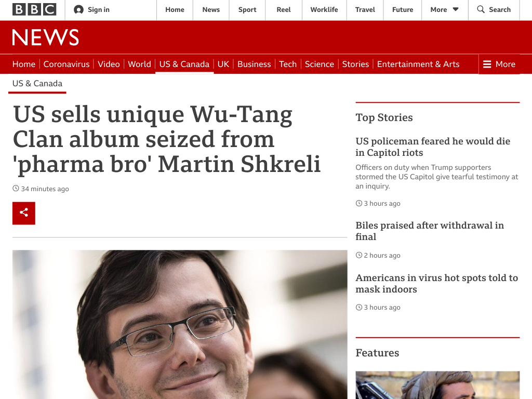
Task: Open the Tech news section
Action: pyautogui.click(x=288, y=64)
